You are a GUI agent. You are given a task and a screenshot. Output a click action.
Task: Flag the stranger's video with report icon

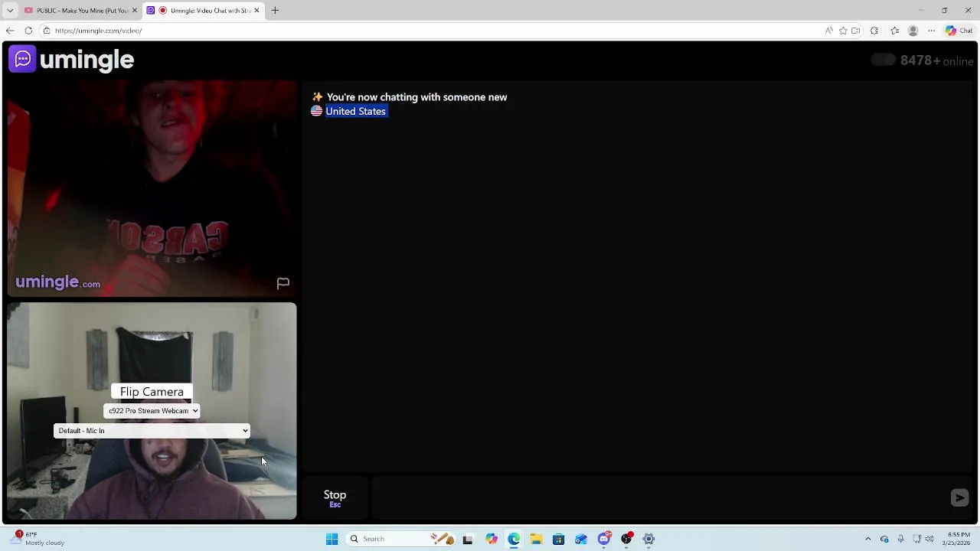283,283
